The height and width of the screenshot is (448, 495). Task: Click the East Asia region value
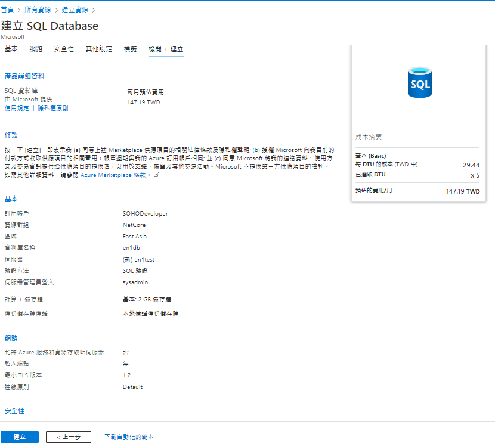[135, 237]
